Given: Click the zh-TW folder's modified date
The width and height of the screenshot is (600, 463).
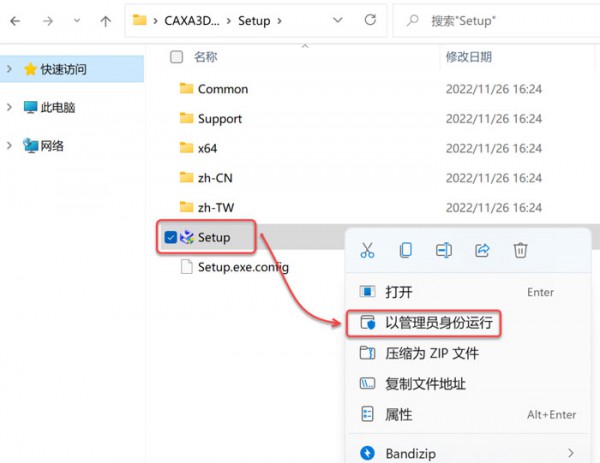Looking at the screenshot, I should pos(494,208).
